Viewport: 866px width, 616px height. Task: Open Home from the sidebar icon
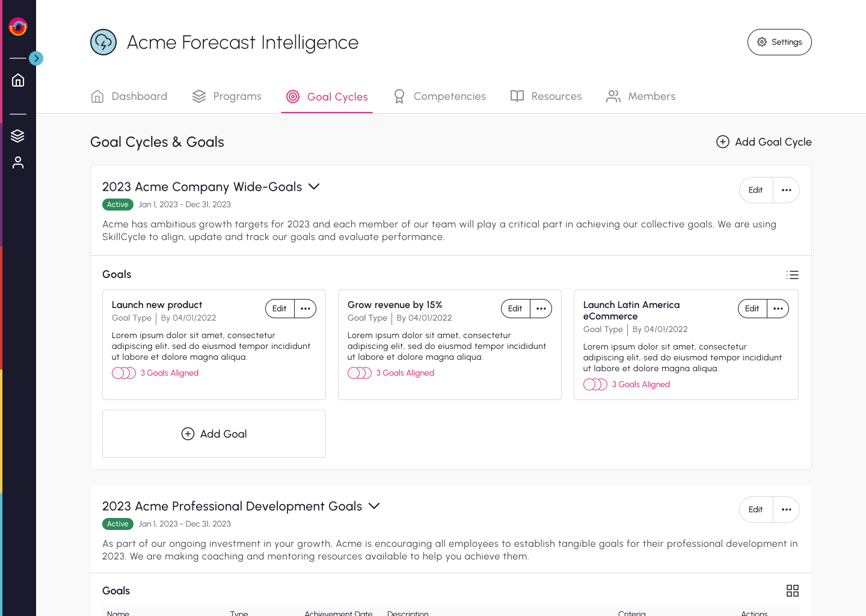[18, 80]
